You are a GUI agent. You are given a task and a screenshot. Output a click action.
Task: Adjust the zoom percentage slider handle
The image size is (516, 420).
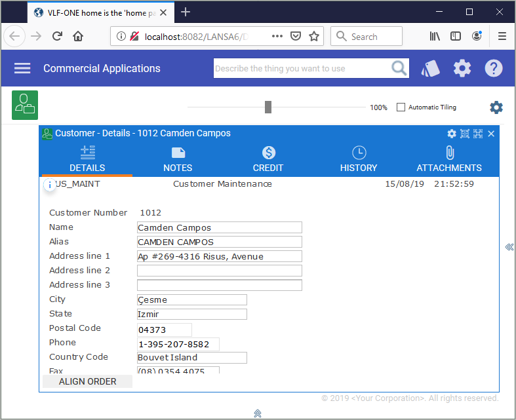pyautogui.click(x=268, y=107)
